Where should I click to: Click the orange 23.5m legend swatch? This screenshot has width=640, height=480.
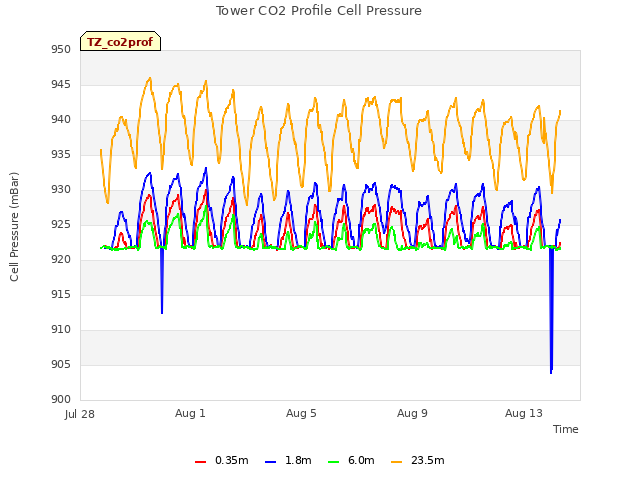(396, 461)
